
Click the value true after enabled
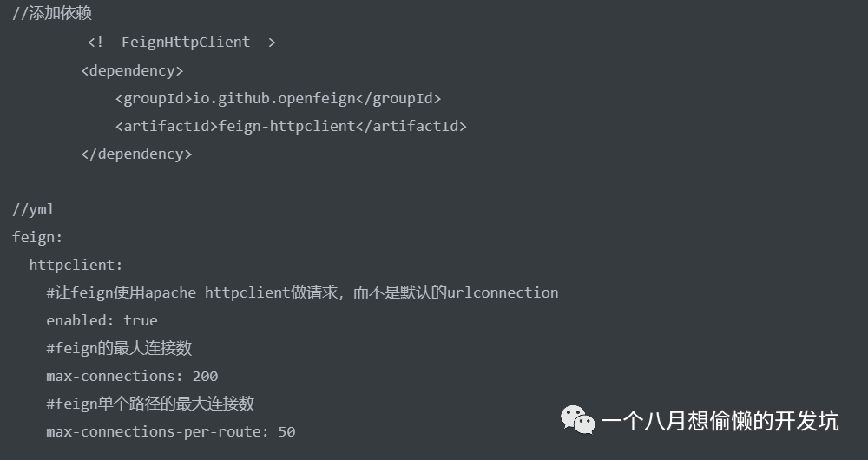[x=141, y=320]
